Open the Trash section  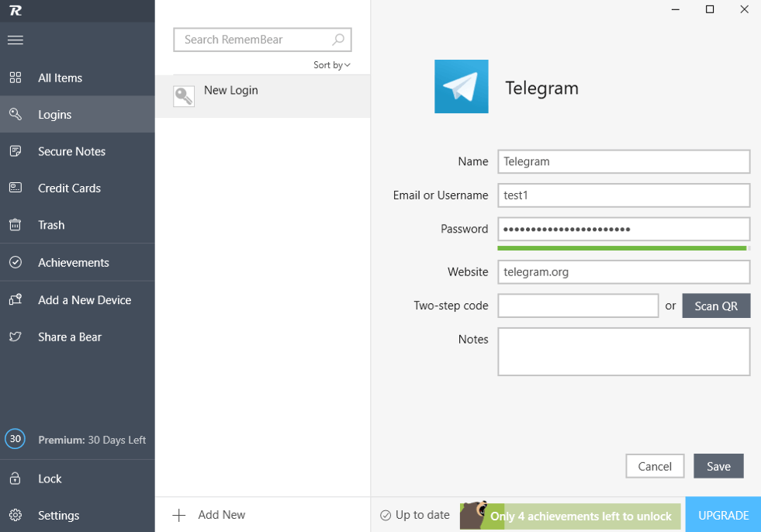click(77, 225)
